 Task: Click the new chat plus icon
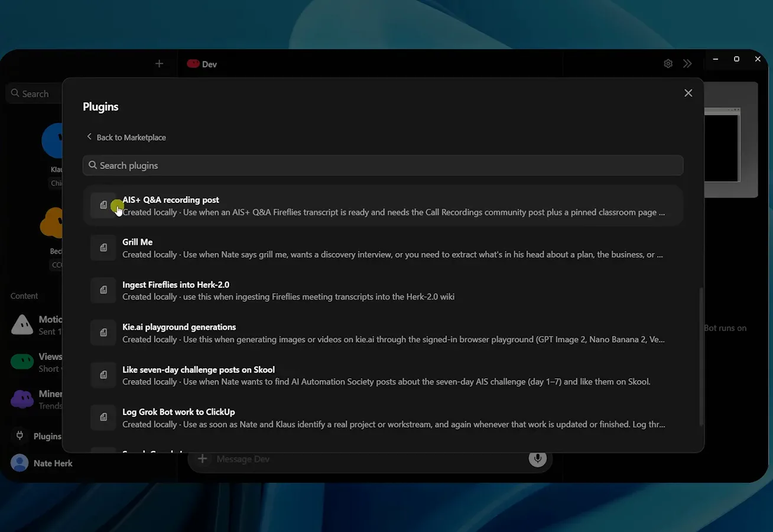tap(159, 64)
